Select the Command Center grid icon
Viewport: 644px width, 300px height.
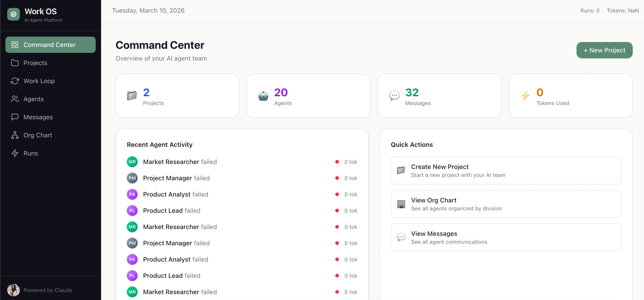click(x=15, y=45)
